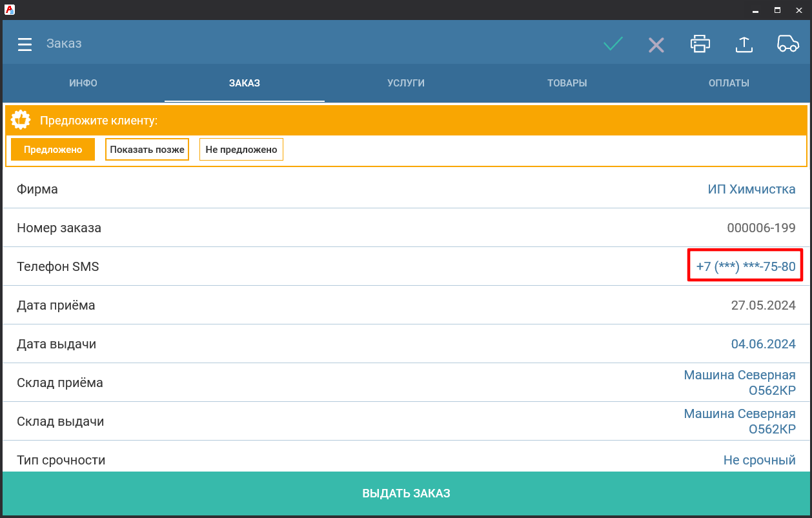
Task: Select the 'Предложено' option
Action: pyautogui.click(x=53, y=150)
